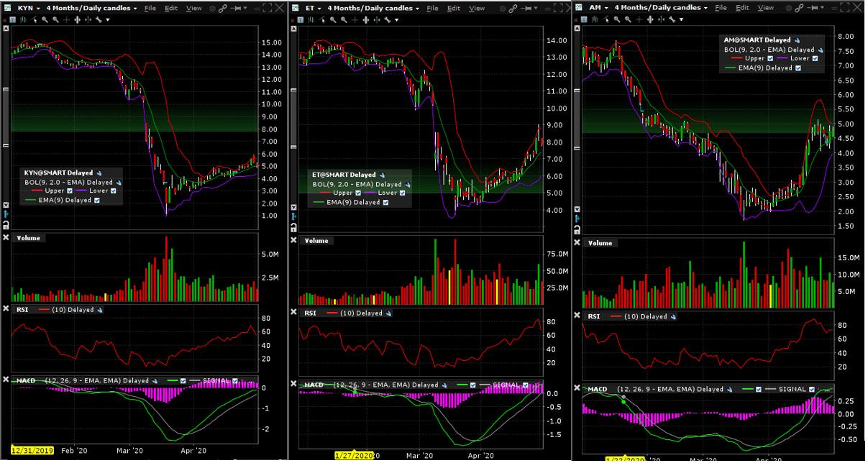This screenshot has width=868, height=463.
Task: Open the File menu in ET chart window
Action: pyautogui.click(x=432, y=9)
